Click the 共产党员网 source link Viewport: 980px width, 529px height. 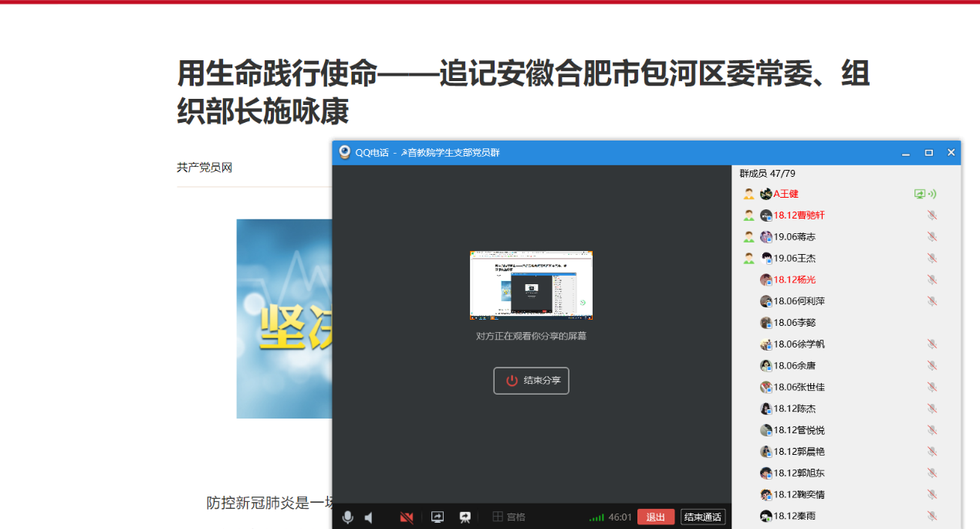pyautogui.click(x=204, y=168)
